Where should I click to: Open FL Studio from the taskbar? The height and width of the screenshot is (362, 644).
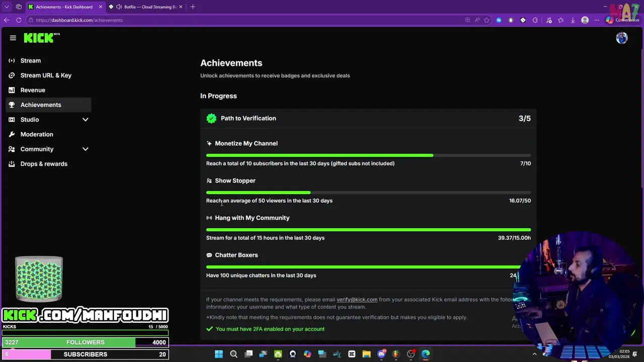click(x=396, y=354)
